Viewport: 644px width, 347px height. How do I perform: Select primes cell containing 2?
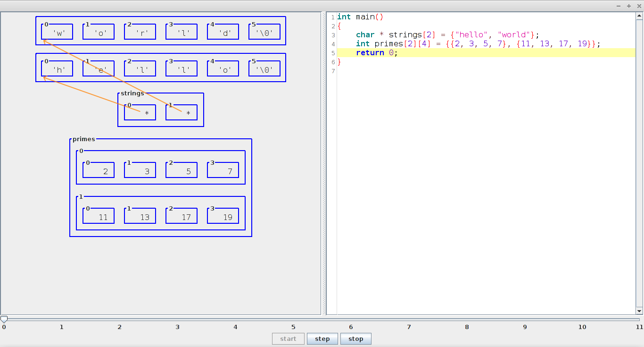pos(99,170)
